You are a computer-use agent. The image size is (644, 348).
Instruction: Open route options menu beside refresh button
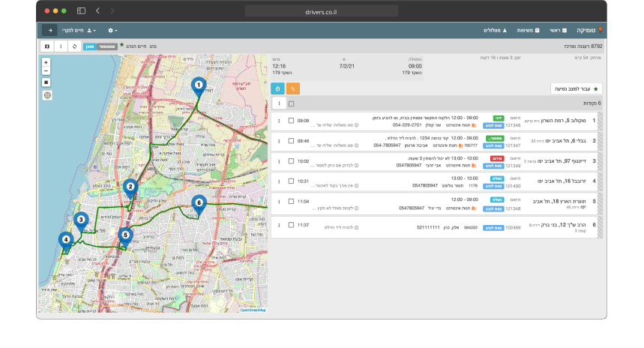[61, 46]
